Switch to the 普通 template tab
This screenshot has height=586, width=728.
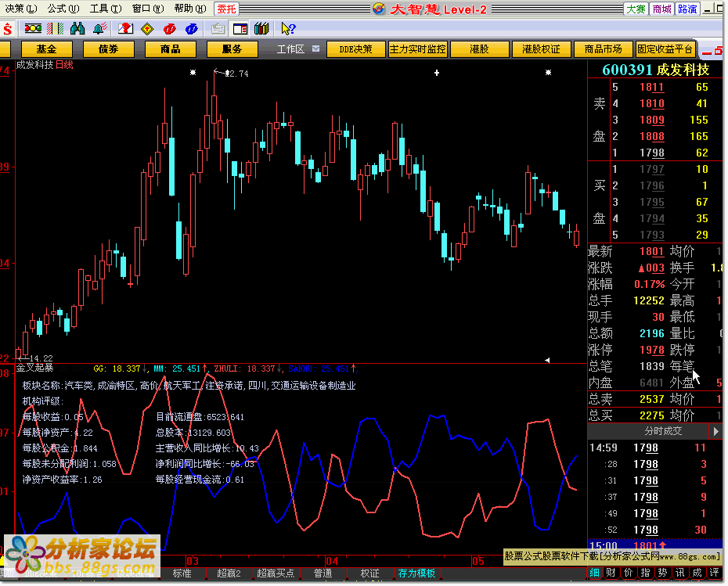[323, 573]
